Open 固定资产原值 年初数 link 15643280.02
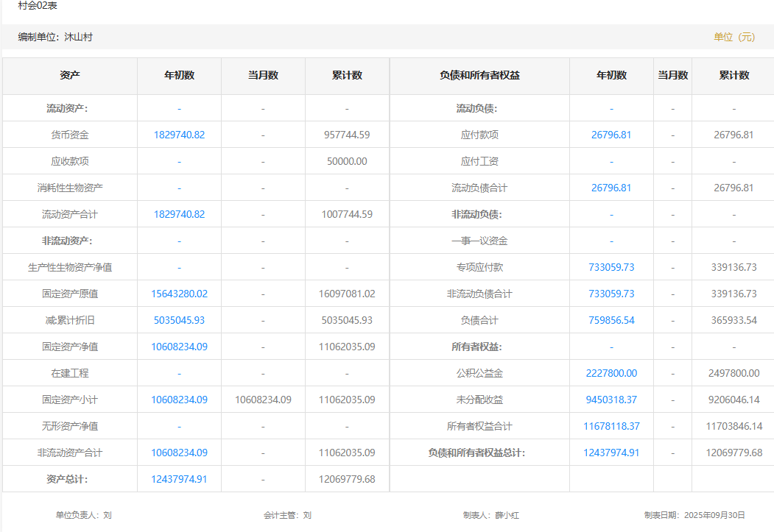 click(x=179, y=294)
